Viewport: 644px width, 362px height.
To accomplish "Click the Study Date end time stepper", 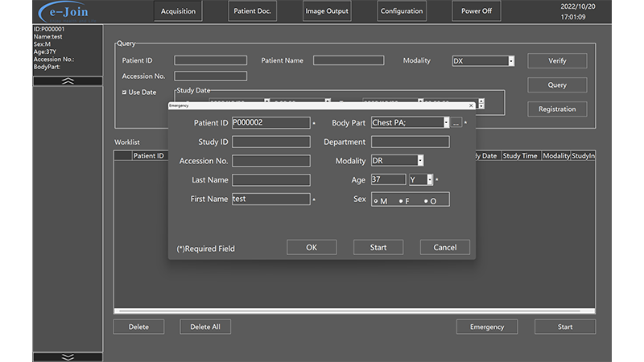I will [x=481, y=104].
